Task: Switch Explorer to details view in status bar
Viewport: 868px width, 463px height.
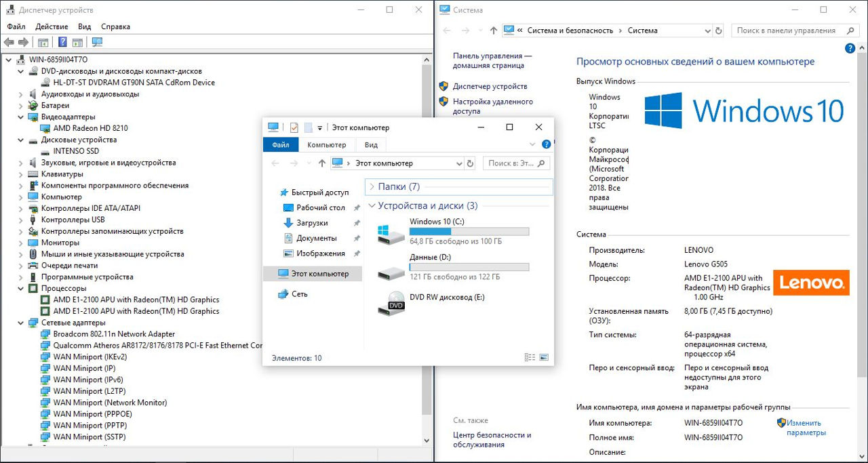Action: coord(530,357)
